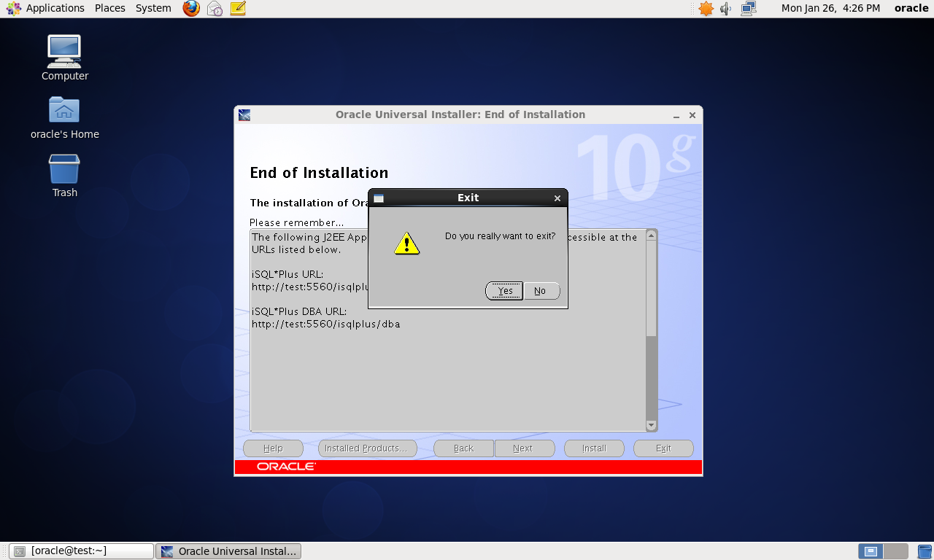
Task: Open oracle's Home folder icon
Action: click(64, 118)
